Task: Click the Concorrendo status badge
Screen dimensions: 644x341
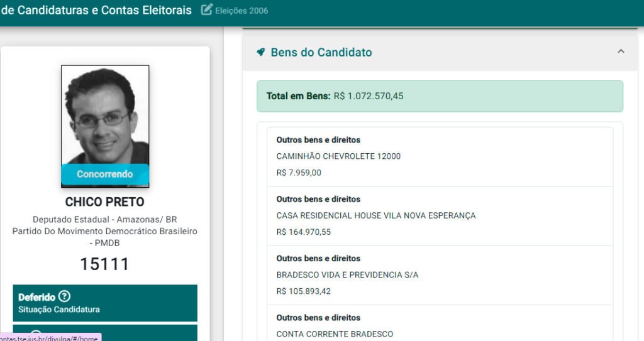Action: tap(105, 174)
